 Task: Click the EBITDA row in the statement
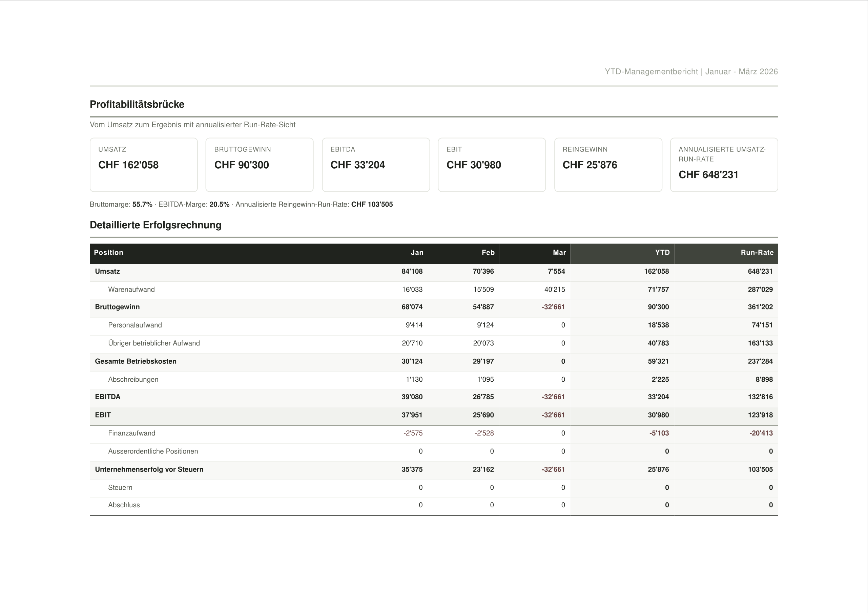click(265, 397)
